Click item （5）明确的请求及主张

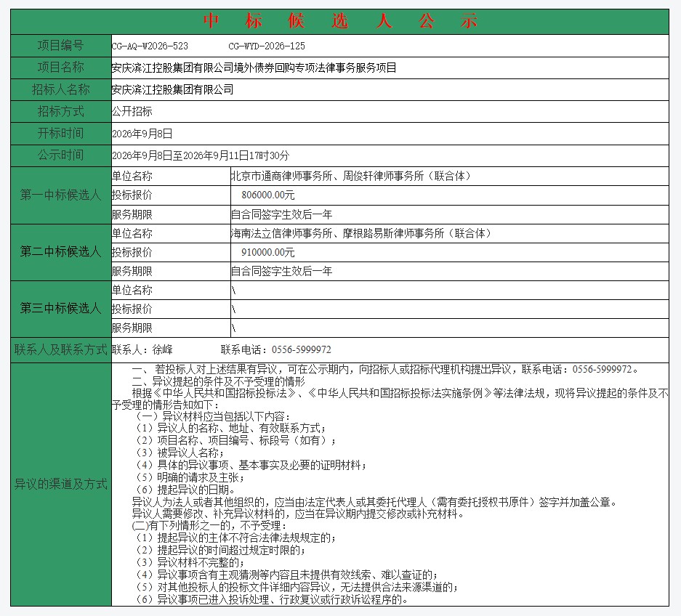pyautogui.click(x=190, y=478)
